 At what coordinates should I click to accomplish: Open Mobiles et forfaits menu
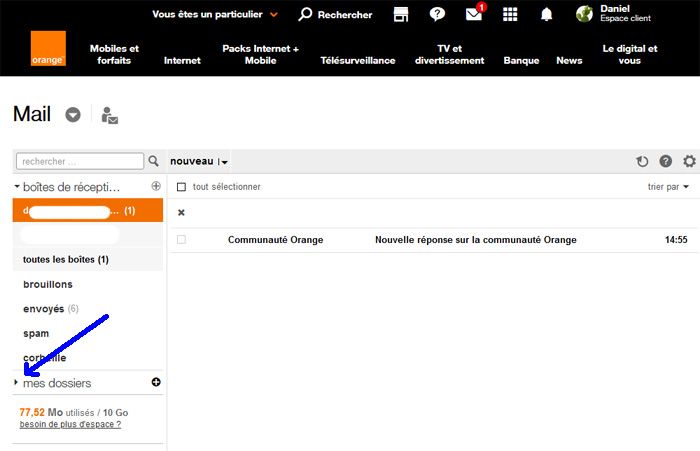[114, 54]
